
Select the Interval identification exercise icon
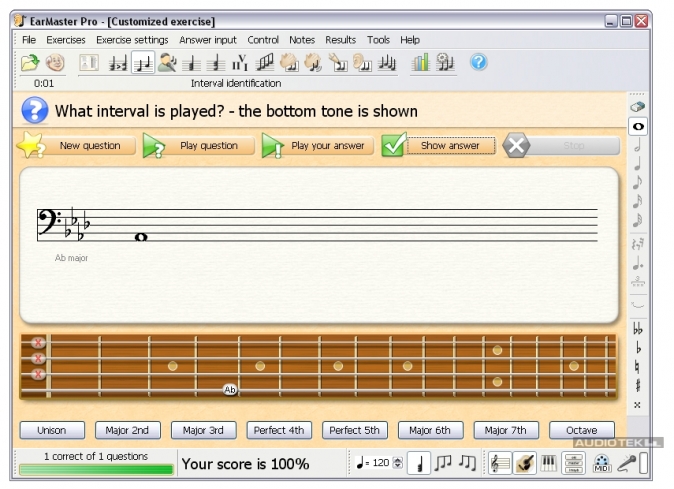tap(143, 63)
